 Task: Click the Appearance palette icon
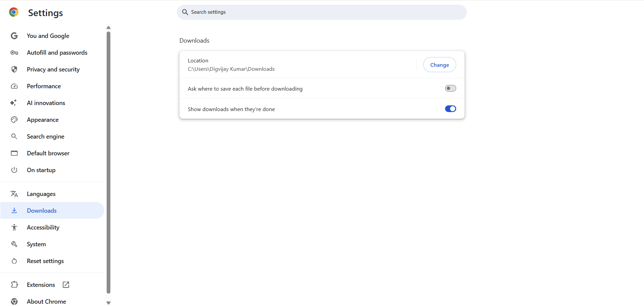14,120
